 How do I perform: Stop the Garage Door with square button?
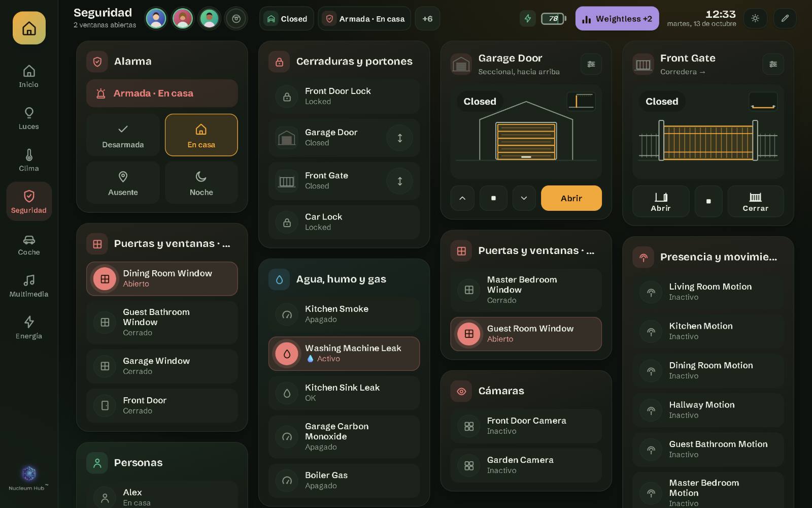(493, 198)
